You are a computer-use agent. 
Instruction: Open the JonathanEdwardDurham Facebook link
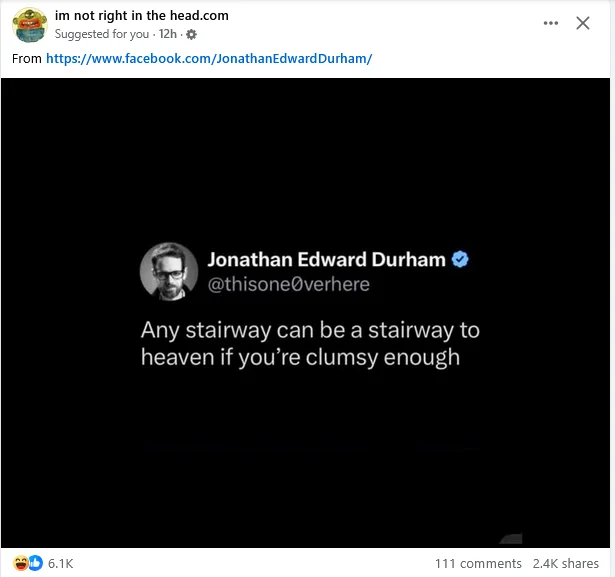[209, 58]
